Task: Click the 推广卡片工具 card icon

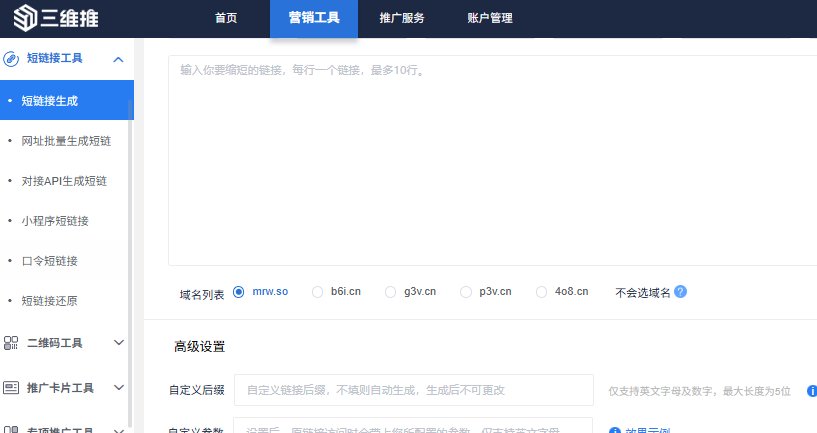Action: (x=12, y=388)
